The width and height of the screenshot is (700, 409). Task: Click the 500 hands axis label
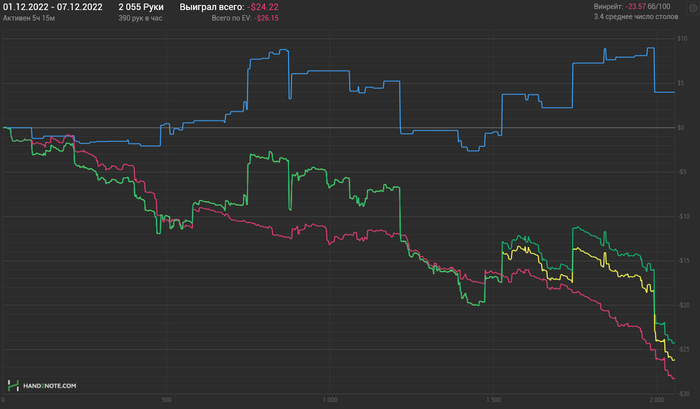[x=166, y=400]
